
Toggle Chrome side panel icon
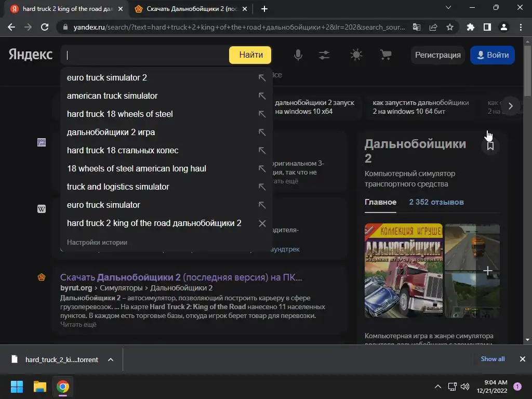[487, 27]
